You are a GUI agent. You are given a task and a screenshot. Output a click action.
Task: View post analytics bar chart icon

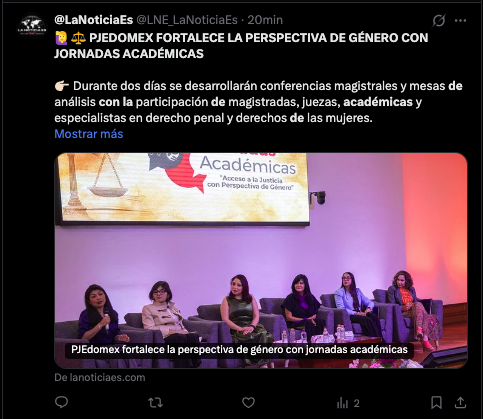coord(342,403)
